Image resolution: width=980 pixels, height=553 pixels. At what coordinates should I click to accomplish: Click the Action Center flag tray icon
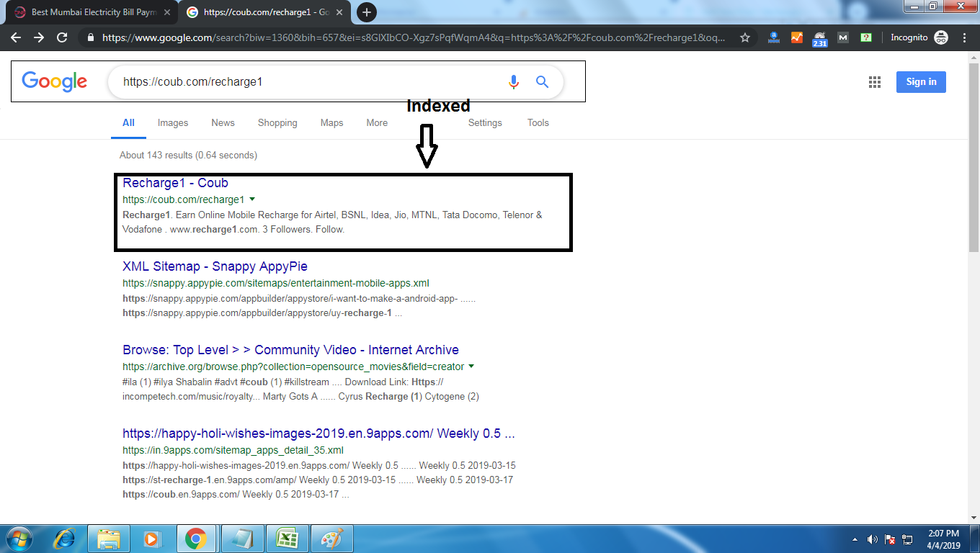coord(890,539)
